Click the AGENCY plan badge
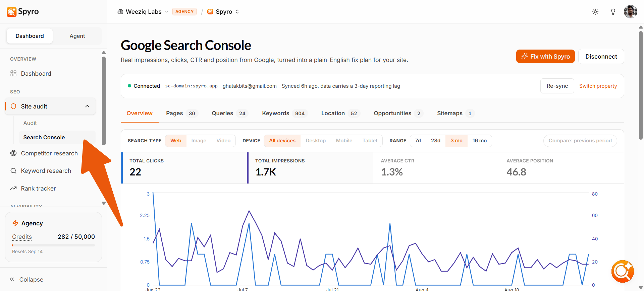644x291 pixels. pyautogui.click(x=184, y=12)
